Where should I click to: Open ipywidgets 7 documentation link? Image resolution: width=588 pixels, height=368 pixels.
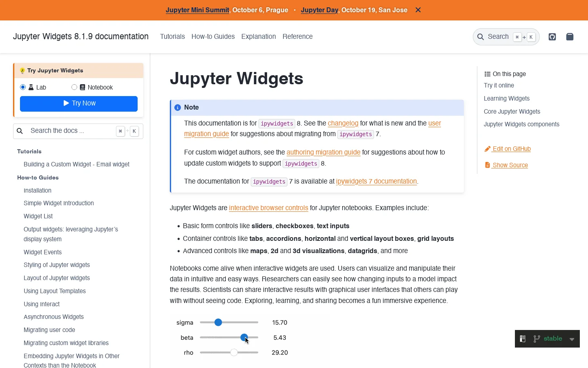point(376,181)
